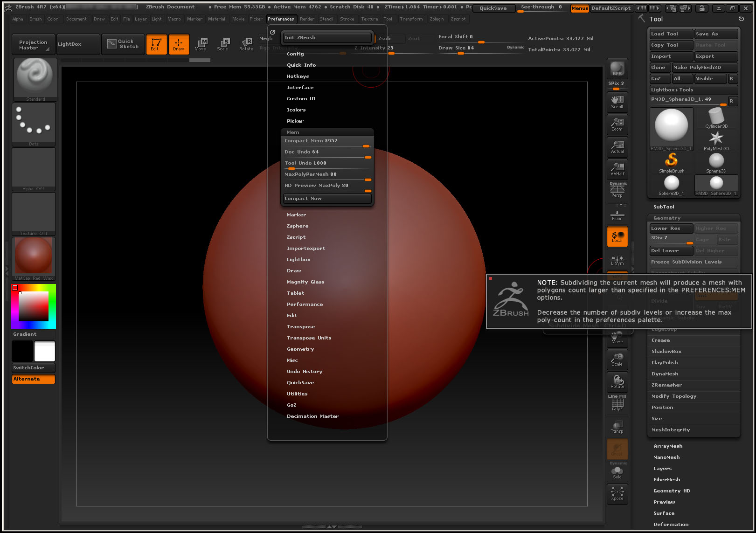Activate the Edit mode button

pyautogui.click(x=156, y=44)
